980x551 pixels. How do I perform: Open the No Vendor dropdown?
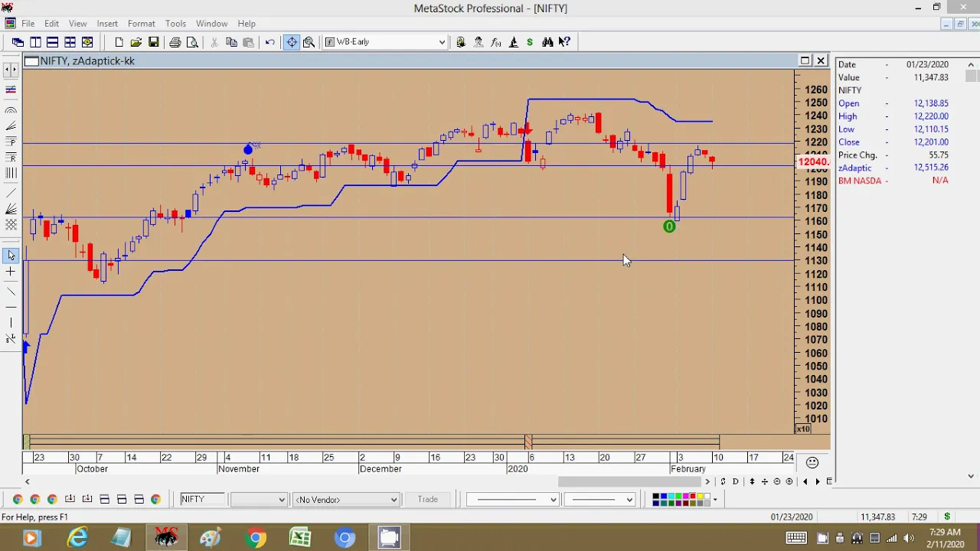point(346,500)
